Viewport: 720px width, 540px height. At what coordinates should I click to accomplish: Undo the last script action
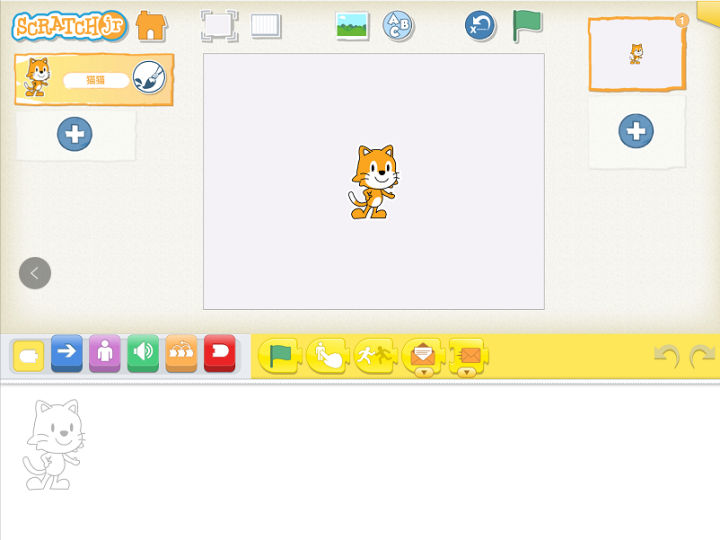coord(667,356)
